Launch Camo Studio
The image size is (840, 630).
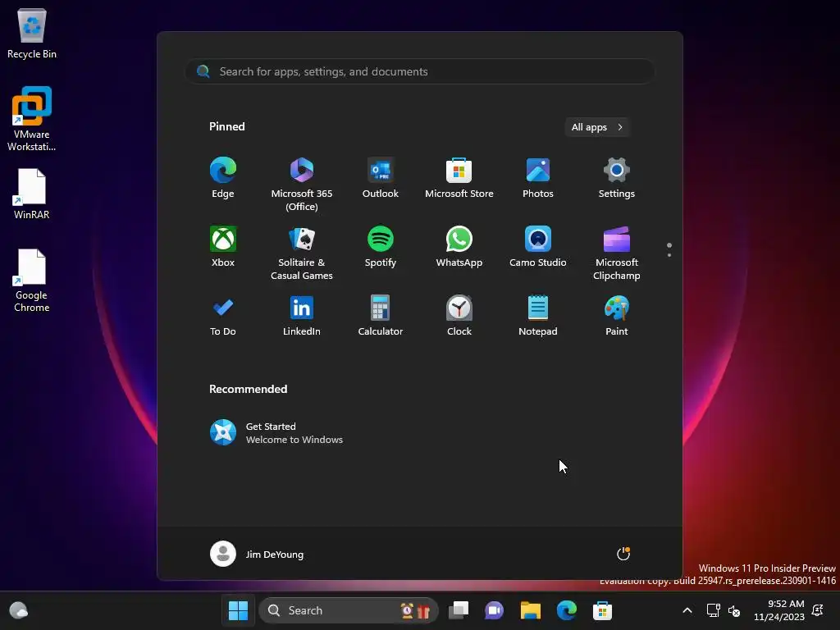pos(538,247)
